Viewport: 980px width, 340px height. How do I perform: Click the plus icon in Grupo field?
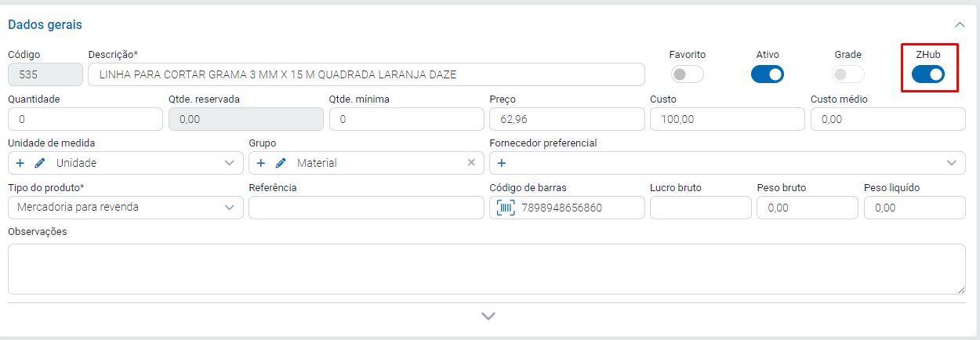tap(261, 163)
